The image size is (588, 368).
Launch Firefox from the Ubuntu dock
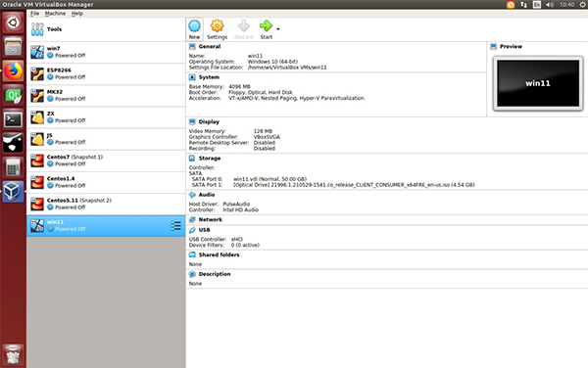13,70
